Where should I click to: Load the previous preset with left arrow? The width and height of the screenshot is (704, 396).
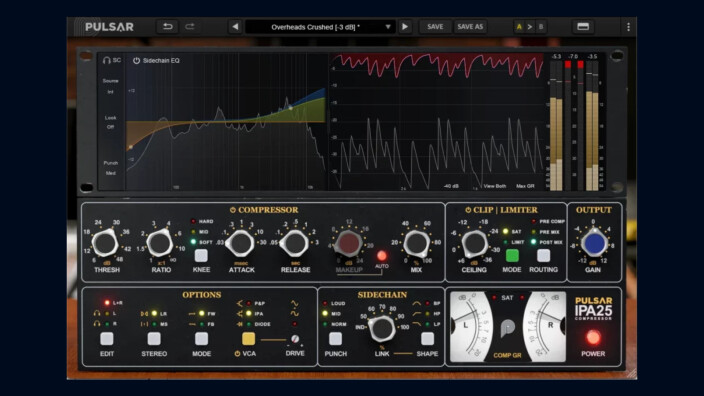point(235,26)
